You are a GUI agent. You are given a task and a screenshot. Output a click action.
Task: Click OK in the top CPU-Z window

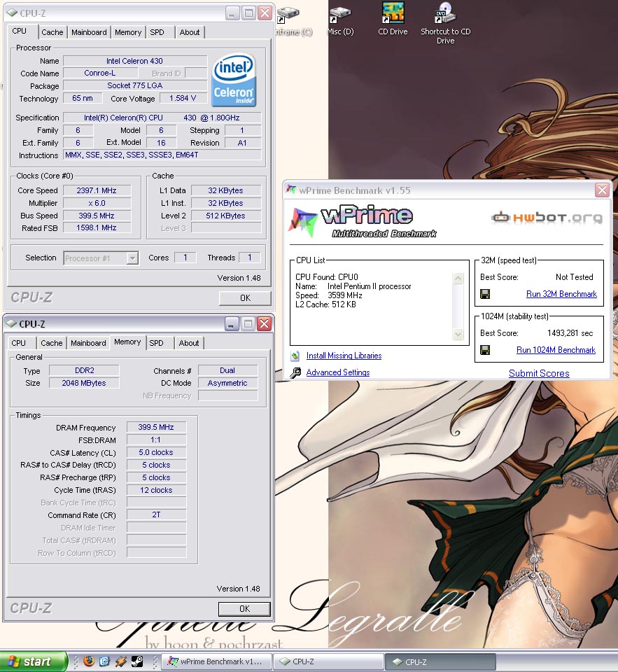click(x=245, y=298)
